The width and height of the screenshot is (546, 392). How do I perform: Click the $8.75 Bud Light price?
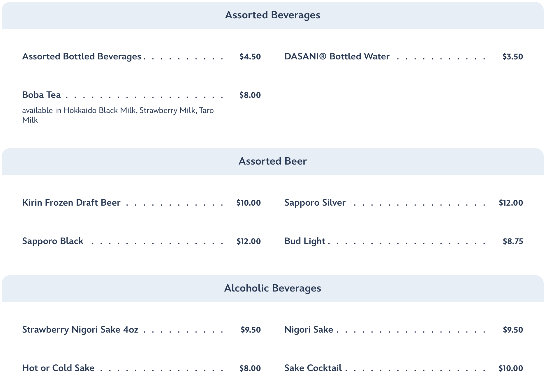pos(513,241)
